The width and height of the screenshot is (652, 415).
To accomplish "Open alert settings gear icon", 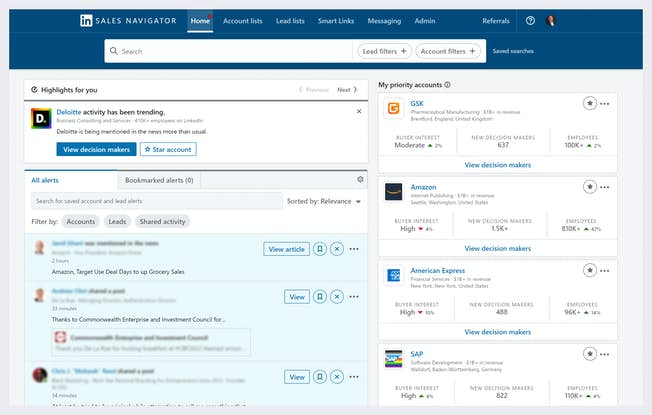I will [x=360, y=180].
